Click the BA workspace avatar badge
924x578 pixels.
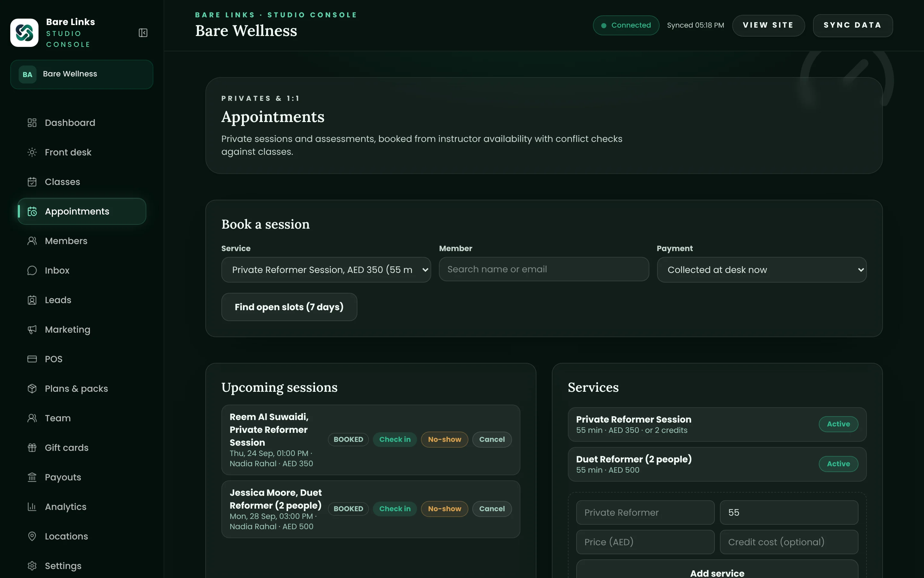click(28, 74)
